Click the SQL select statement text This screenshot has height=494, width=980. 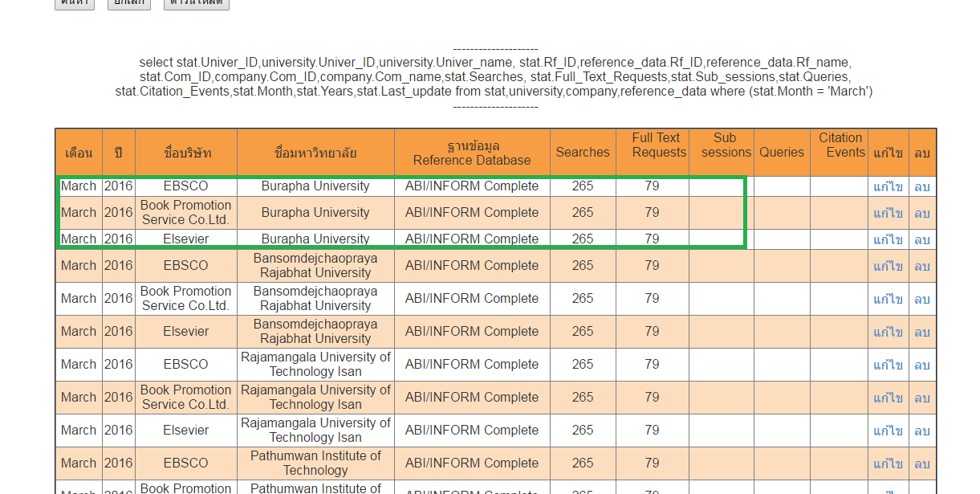pyautogui.click(x=494, y=77)
